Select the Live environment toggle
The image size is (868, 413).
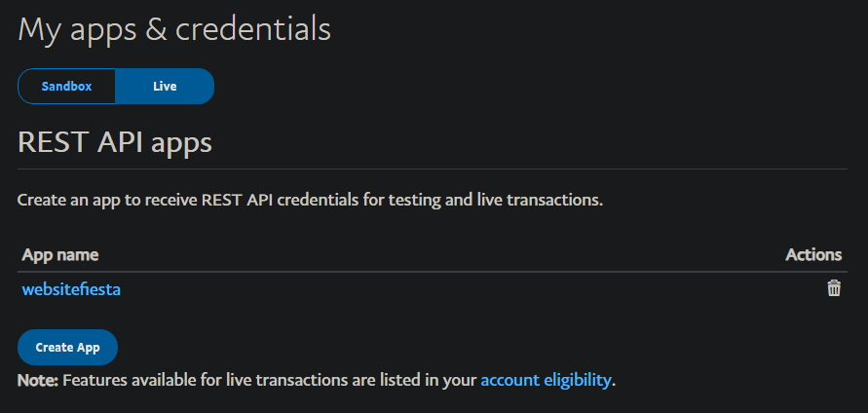pyautogui.click(x=165, y=86)
